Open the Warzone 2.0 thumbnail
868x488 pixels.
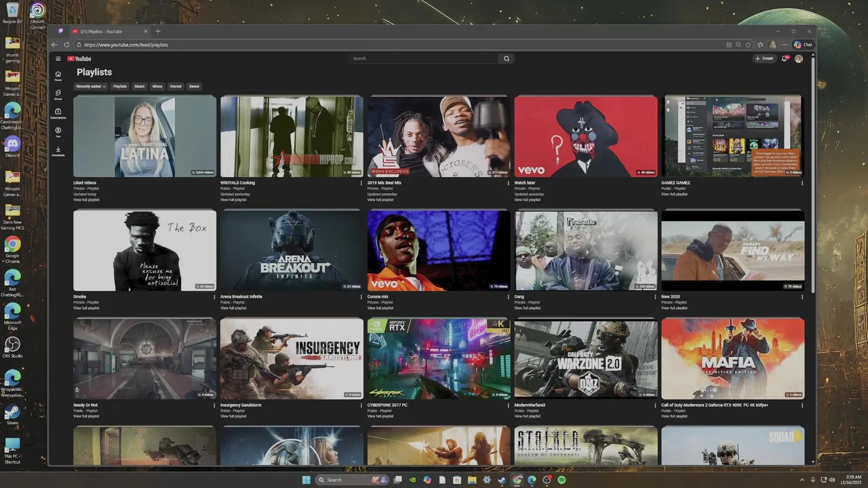tap(586, 359)
